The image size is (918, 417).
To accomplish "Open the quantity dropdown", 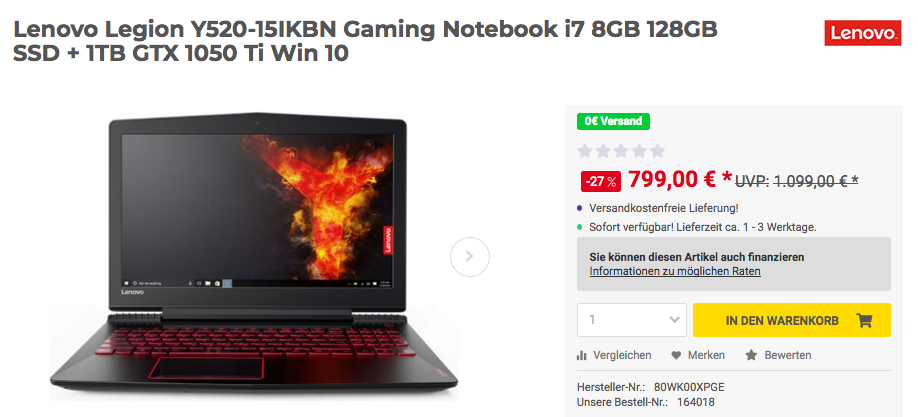I will [632, 320].
